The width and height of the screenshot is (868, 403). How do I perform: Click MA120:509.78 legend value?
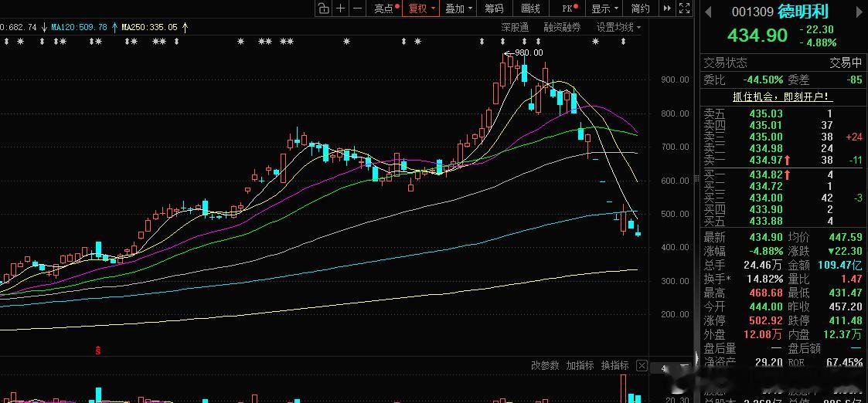coord(79,26)
